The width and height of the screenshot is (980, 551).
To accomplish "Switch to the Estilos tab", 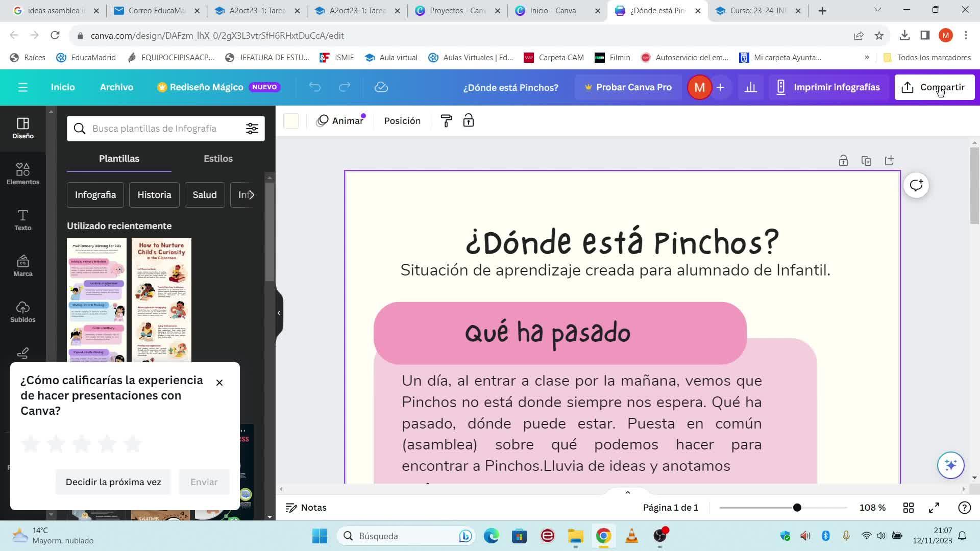I will 218,159.
